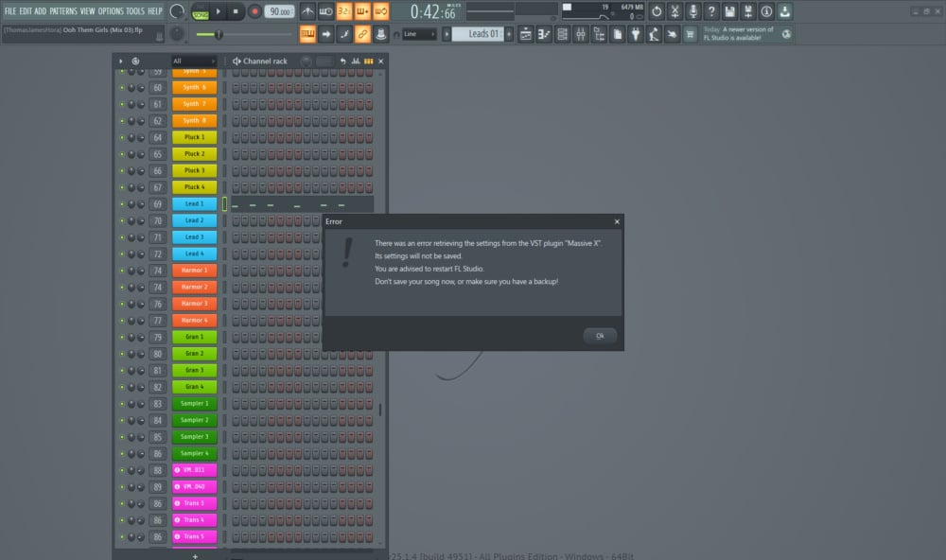
Task: Open the TOOLS menu
Action: (x=135, y=10)
